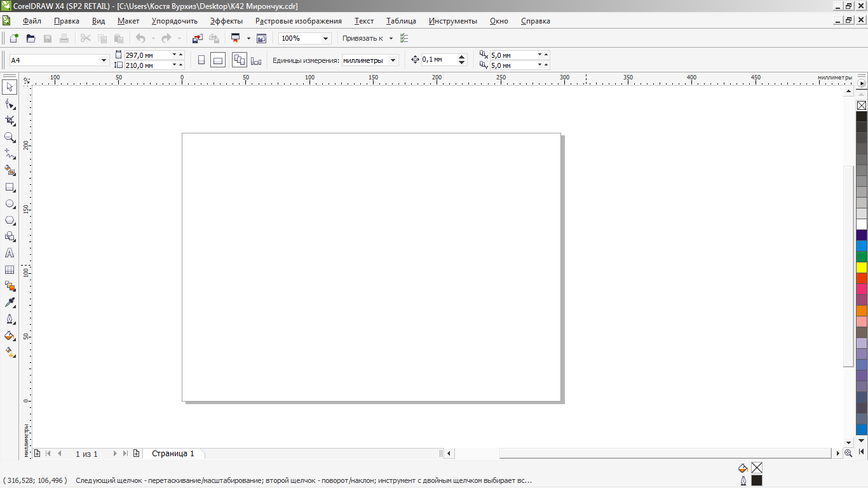
Task: Open the миллиметры units dropdown
Action: point(393,60)
